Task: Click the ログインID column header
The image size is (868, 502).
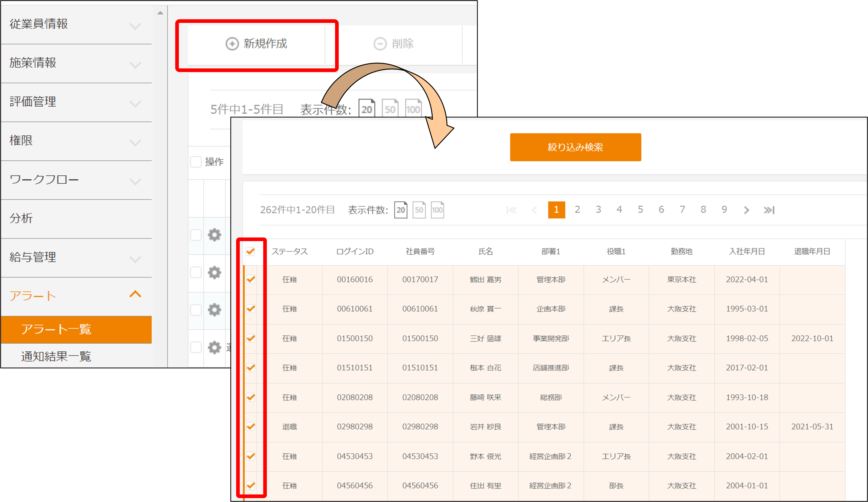Action: (355, 252)
